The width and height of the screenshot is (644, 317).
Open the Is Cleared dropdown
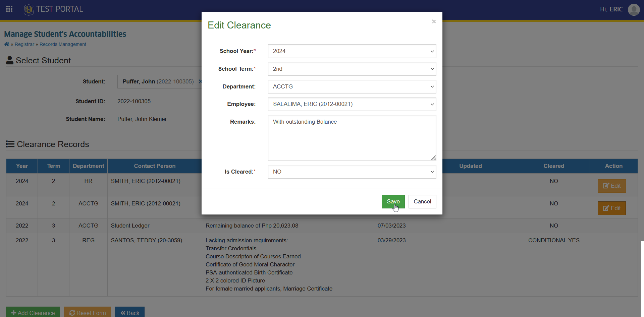point(352,172)
